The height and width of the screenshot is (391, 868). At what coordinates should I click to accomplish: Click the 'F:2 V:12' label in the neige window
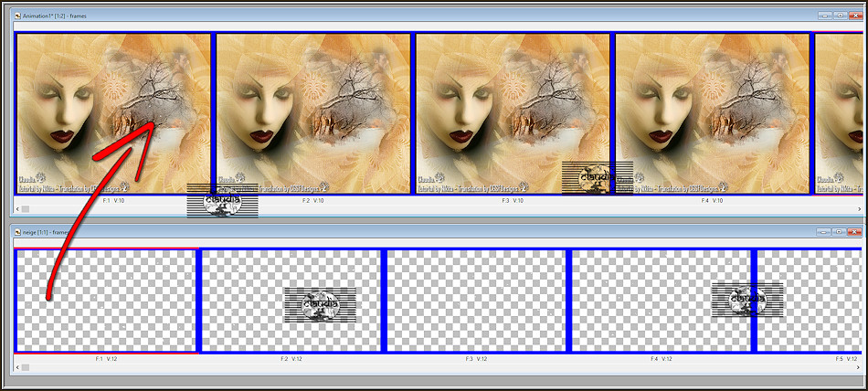[x=291, y=359]
